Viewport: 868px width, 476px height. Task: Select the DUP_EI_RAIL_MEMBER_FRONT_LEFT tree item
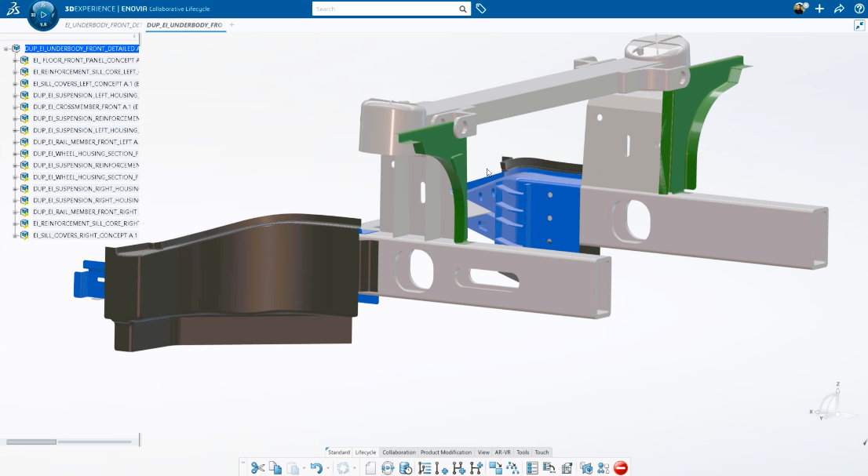tap(86, 141)
